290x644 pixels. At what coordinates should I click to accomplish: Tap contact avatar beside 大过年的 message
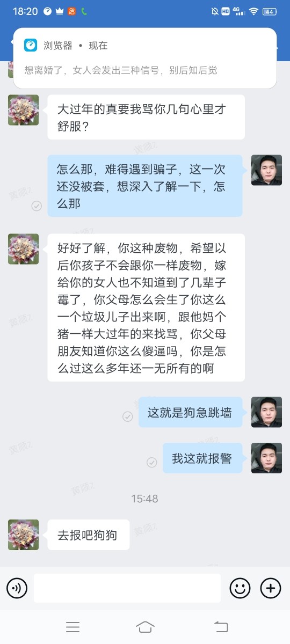23,110
